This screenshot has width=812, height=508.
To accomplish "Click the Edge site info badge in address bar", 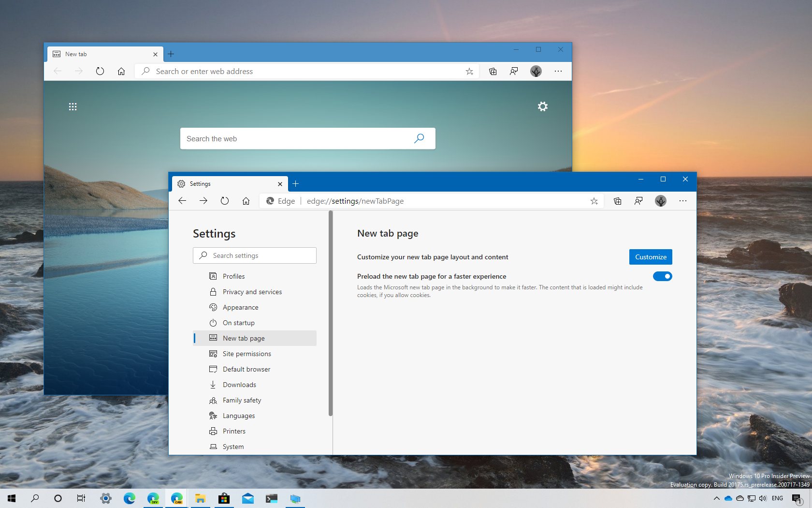I will pos(280,201).
